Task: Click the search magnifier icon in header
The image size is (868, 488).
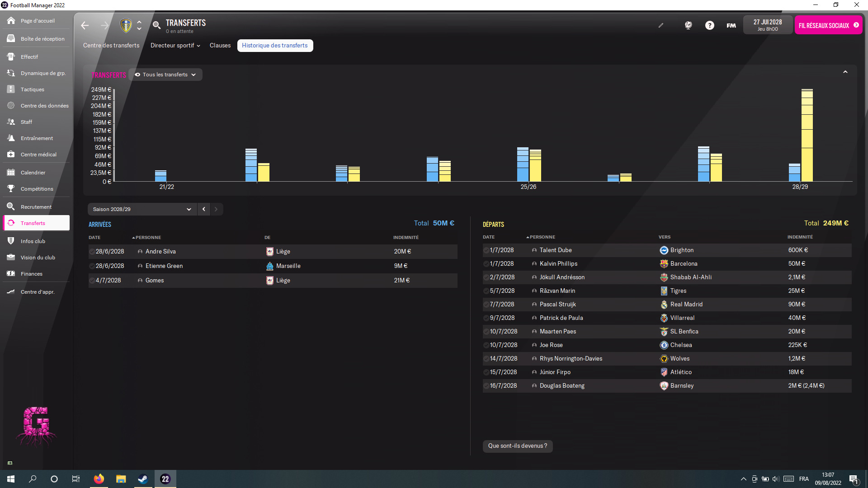Action: coord(156,25)
